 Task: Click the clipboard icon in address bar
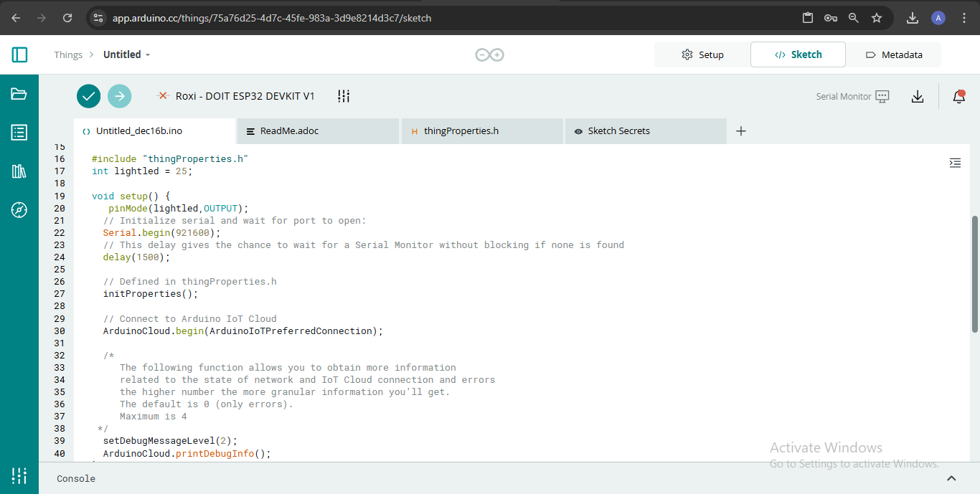[x=808, y=18]
